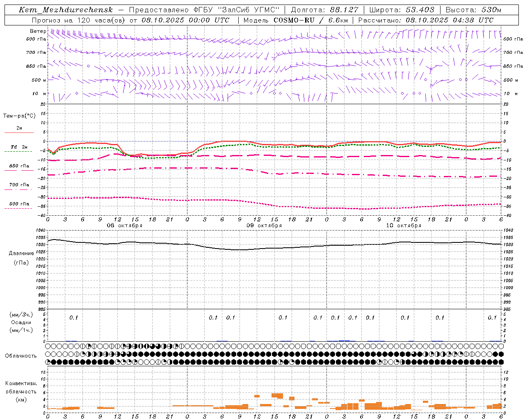Select the 08.10.2025 00:00 UTC forecast start time
The image size is (525, 420).
tap(185, 20)
